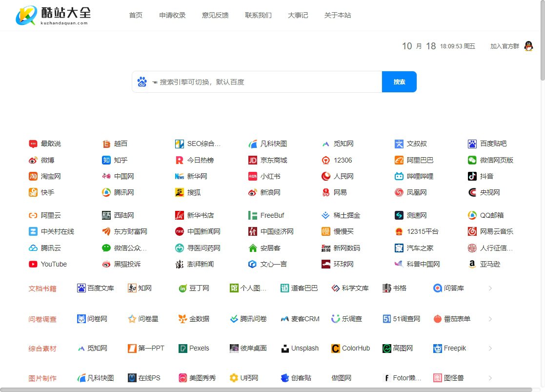Open the 12315平台 link
This screenshot has width=545, height=392.
pos(417,232)
